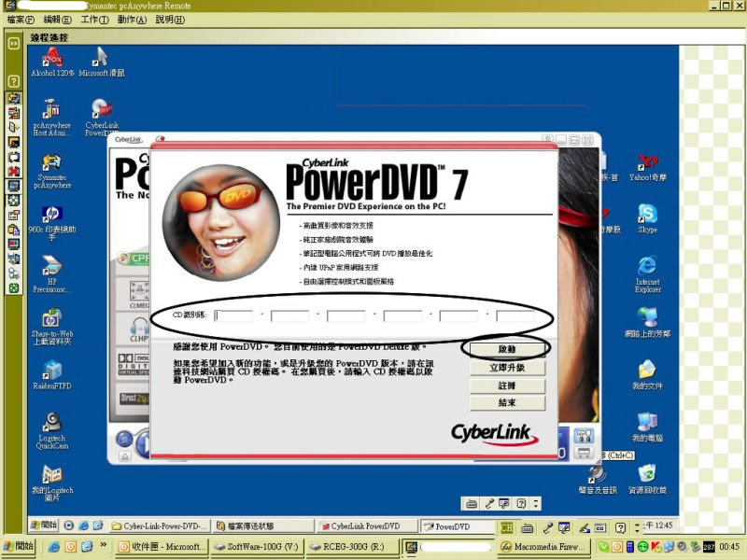Switch to the 檔案傳送狀態 taskbar item
The image size is (747, 560).
click(x=263, y=525)
